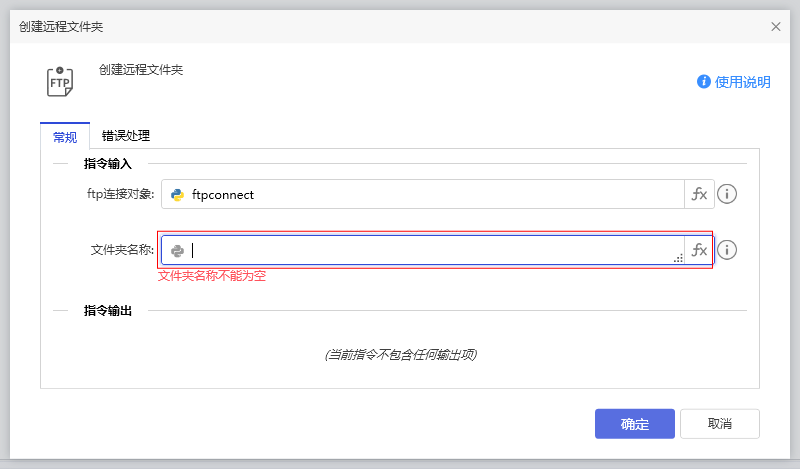Click the 指令输入 section header
Image resolution: width=800 pixels, height=469 pixels.
coord(108,163)
